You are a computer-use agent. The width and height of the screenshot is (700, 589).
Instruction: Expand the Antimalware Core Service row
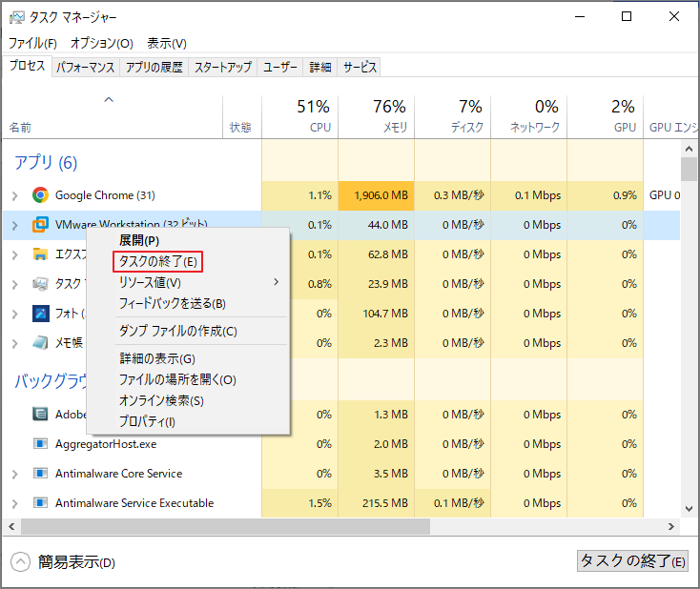[x=14, y=474]
